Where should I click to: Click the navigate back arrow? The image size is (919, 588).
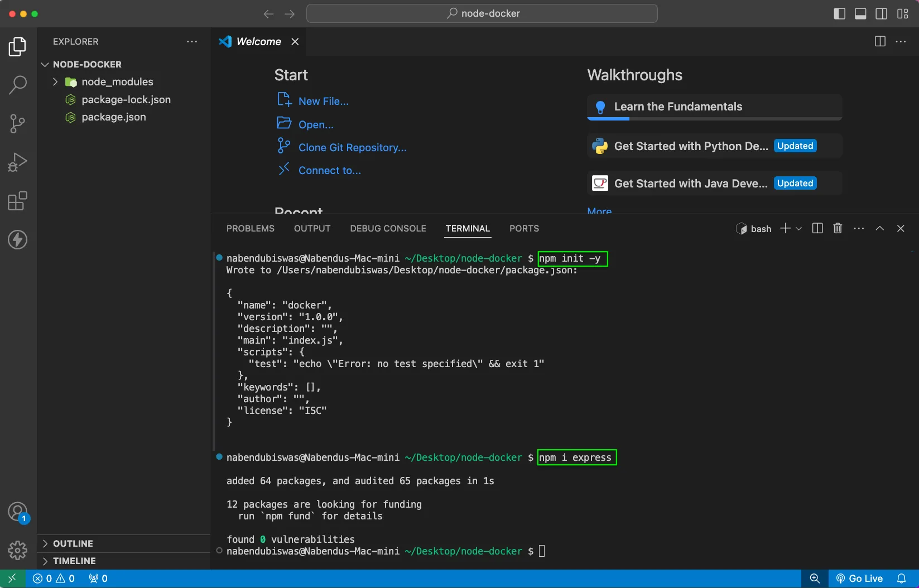(x=268, y=13)
